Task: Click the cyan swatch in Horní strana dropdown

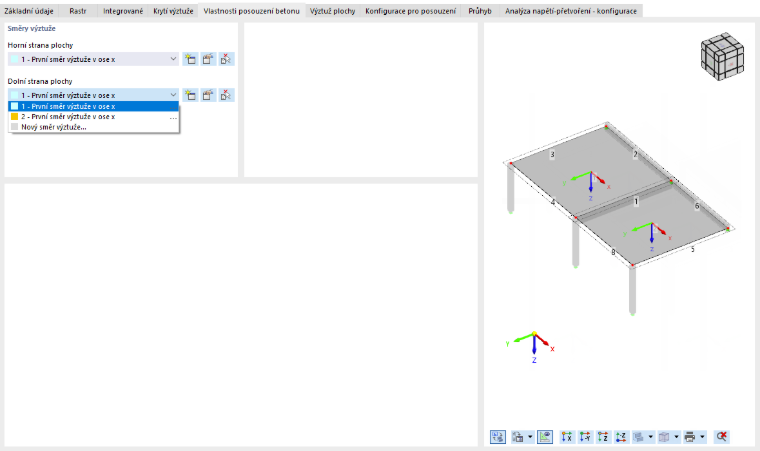Action: pos(15,59)
